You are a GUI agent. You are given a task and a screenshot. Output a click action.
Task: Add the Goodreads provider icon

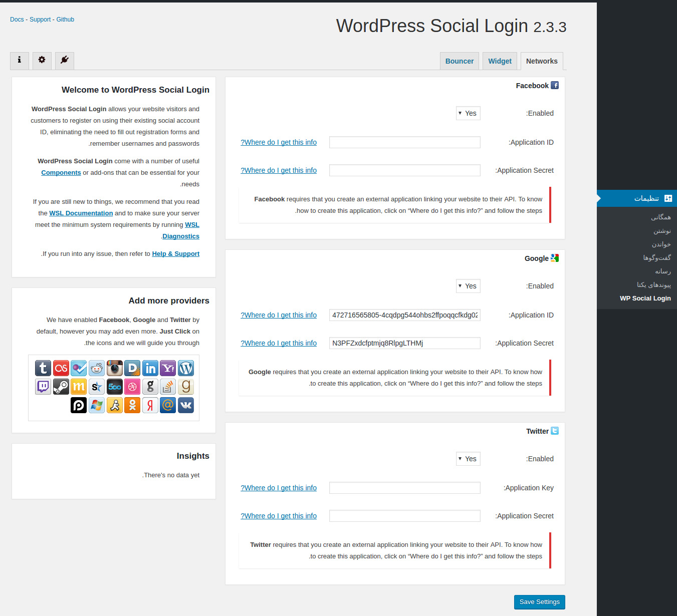point(186,387)
